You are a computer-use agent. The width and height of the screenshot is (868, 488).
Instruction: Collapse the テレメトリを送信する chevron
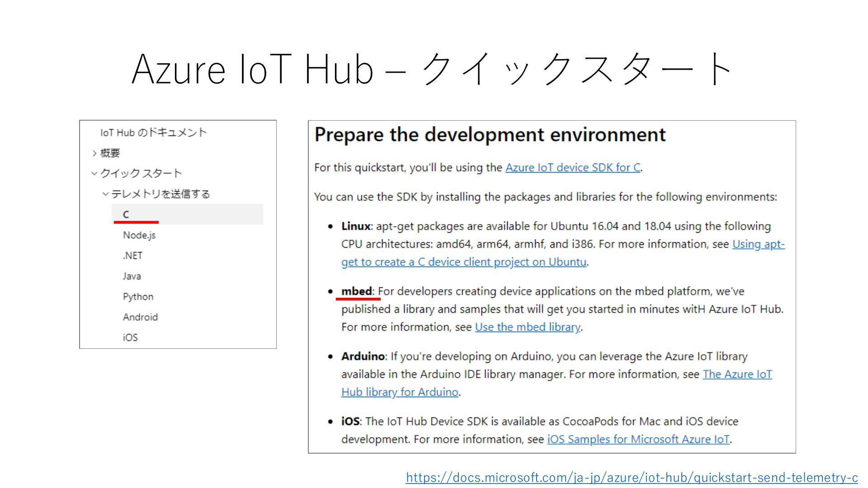click(105, 194)
